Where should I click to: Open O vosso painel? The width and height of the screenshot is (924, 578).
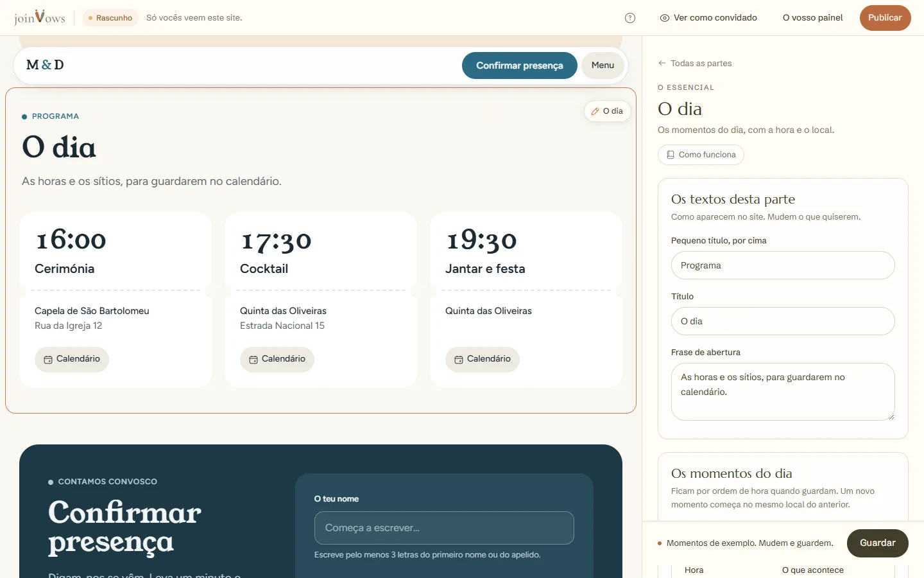pyautogui.click(x=812, y=18)
